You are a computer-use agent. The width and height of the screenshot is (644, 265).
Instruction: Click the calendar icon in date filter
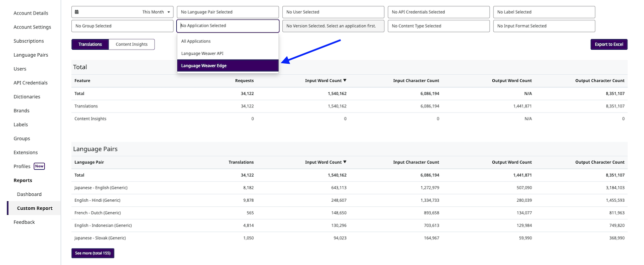77,12
